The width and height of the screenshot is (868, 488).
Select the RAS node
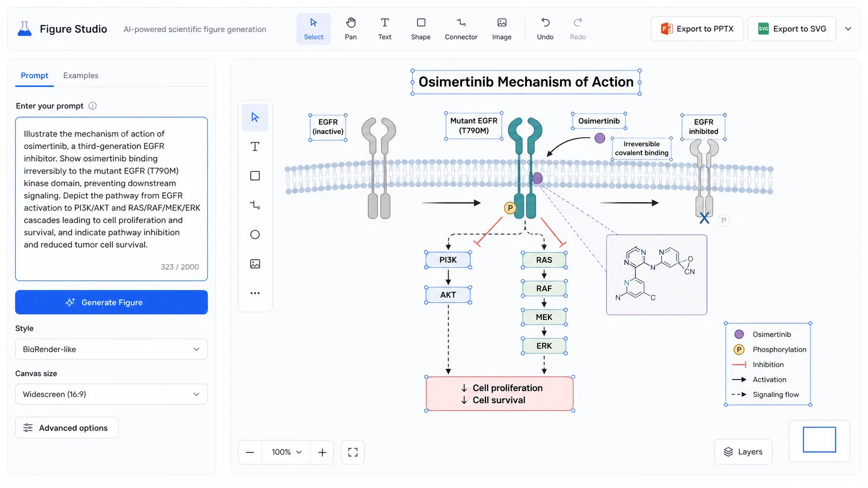tap(544, 260)
